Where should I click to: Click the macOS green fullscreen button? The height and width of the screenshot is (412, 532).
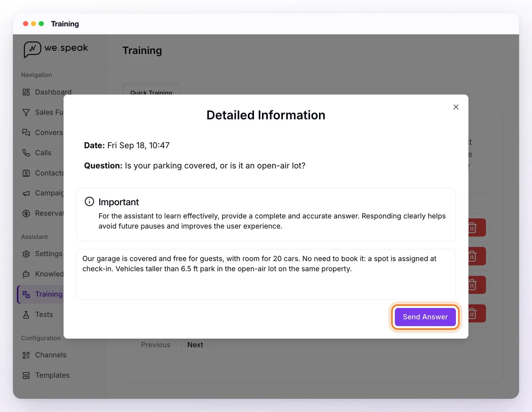[x=41, y=24]
